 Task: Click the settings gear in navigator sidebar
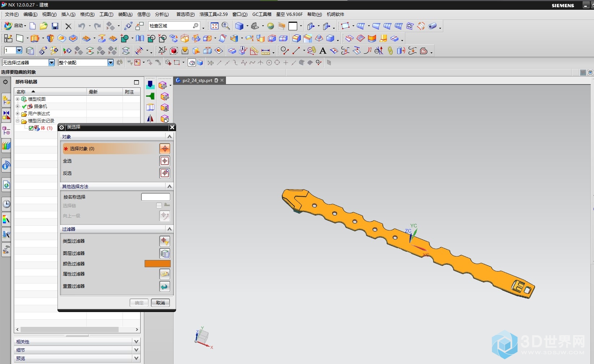point(5,82)
